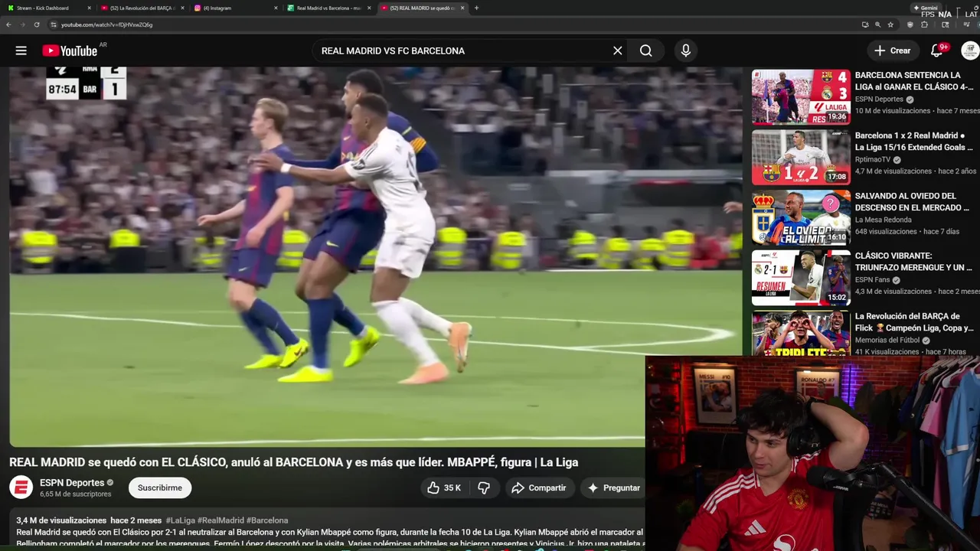Click the shield extension icon in toolbar
Viewport: 980px width, 551px height.
click(x=910, y=24)
